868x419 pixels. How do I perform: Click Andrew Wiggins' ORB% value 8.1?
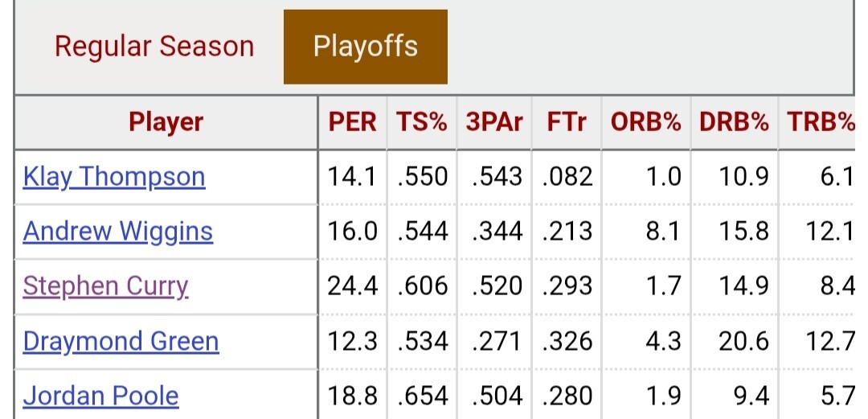[665, 232]
